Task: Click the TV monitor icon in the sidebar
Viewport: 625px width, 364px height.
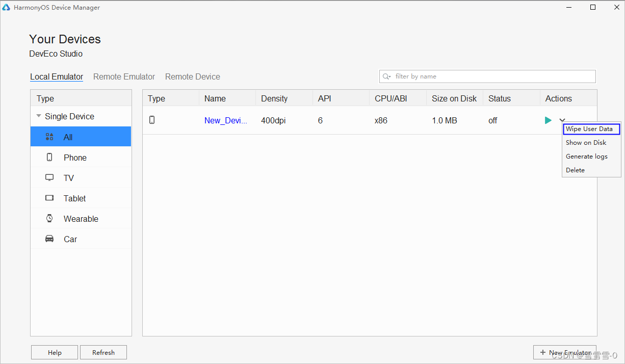Action: pyautogui.click(x=49, y=177)
